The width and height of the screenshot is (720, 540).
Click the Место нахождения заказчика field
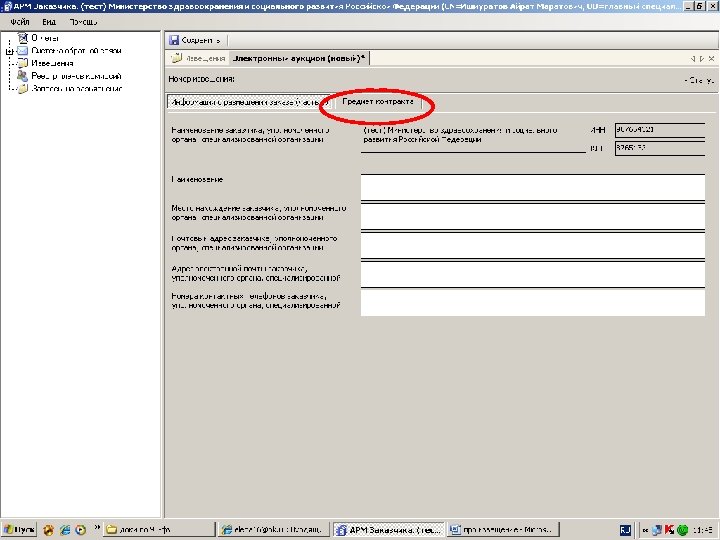[533, 216]
